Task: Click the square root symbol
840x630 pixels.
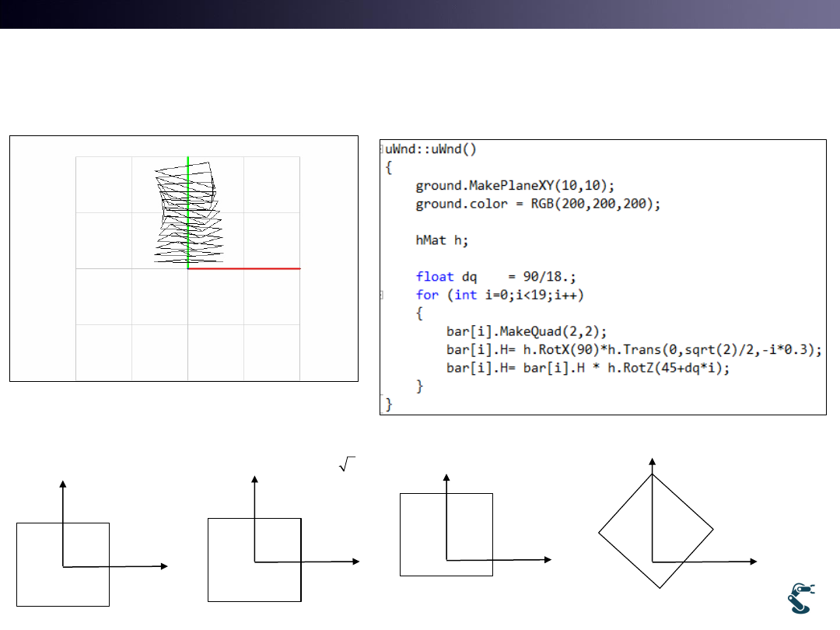Action: tap(346, 464)
